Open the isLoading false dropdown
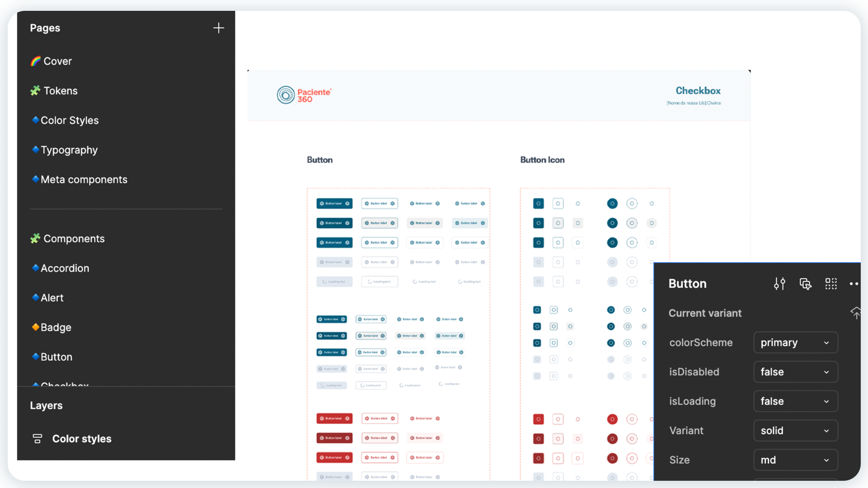The width and height of the screenshot is (868, 488). (796, 401)
